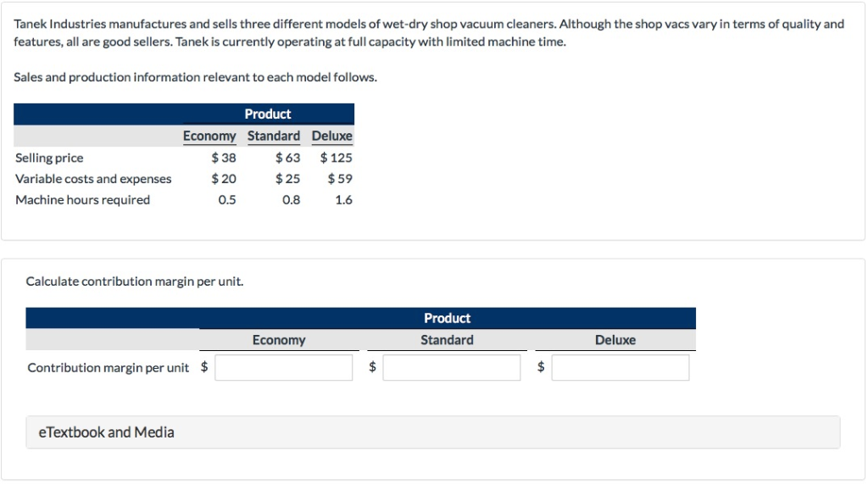Click the Economy header in answer table

pyautogui.click(x=279, y=340)
